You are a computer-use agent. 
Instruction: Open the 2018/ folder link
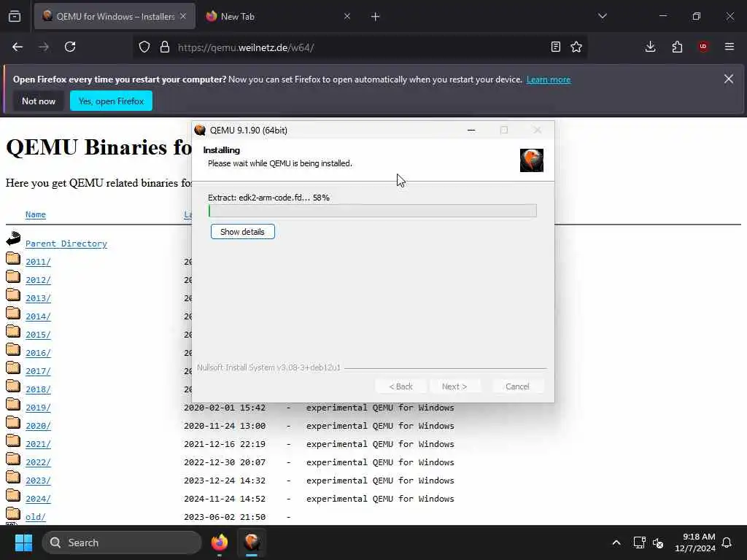point(38,389)
